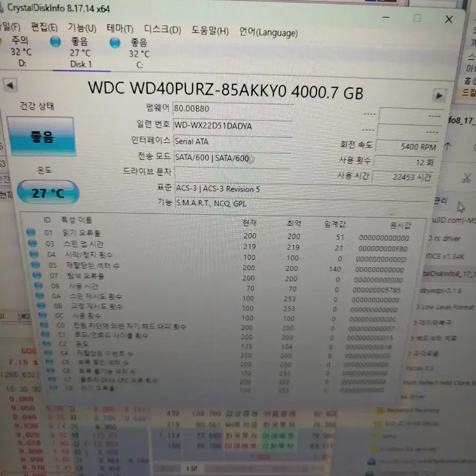Click status orb for 05 재할당된 섹터 수
This screenshot has height=476, width=476.
pyautogui.click(x=35, y=265)
